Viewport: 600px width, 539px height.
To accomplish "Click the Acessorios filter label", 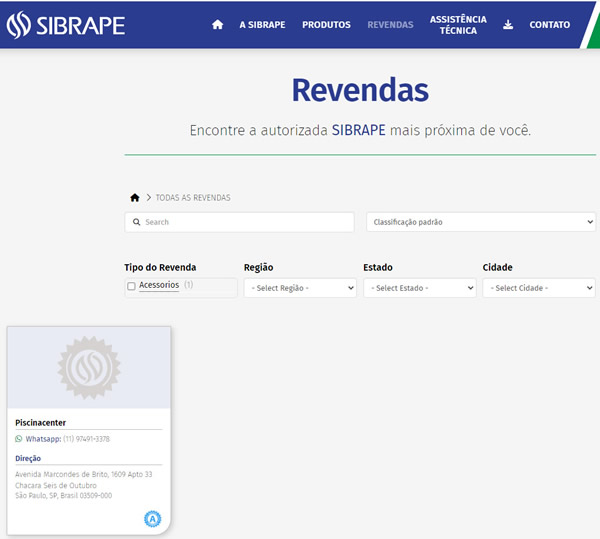I will coord(159,285).
